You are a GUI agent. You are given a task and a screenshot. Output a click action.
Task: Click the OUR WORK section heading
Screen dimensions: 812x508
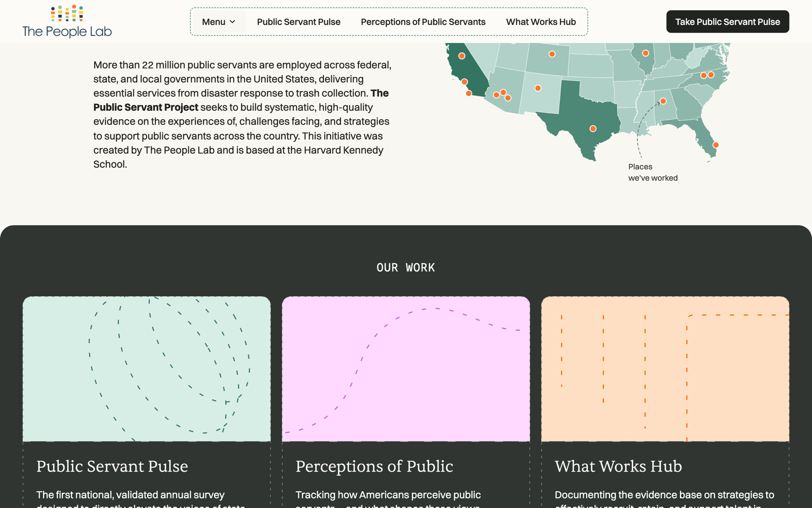pyautogui.click(x=406, y=268)
